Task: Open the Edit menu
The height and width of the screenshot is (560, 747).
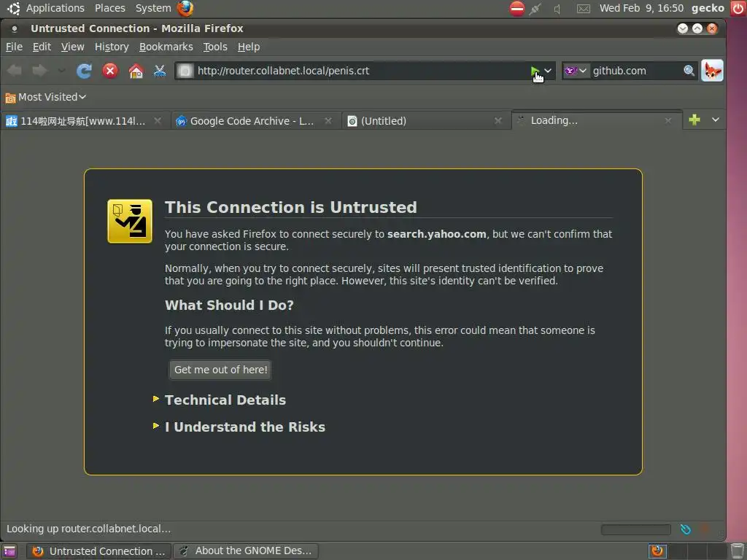Action: [x=42, y=47]
